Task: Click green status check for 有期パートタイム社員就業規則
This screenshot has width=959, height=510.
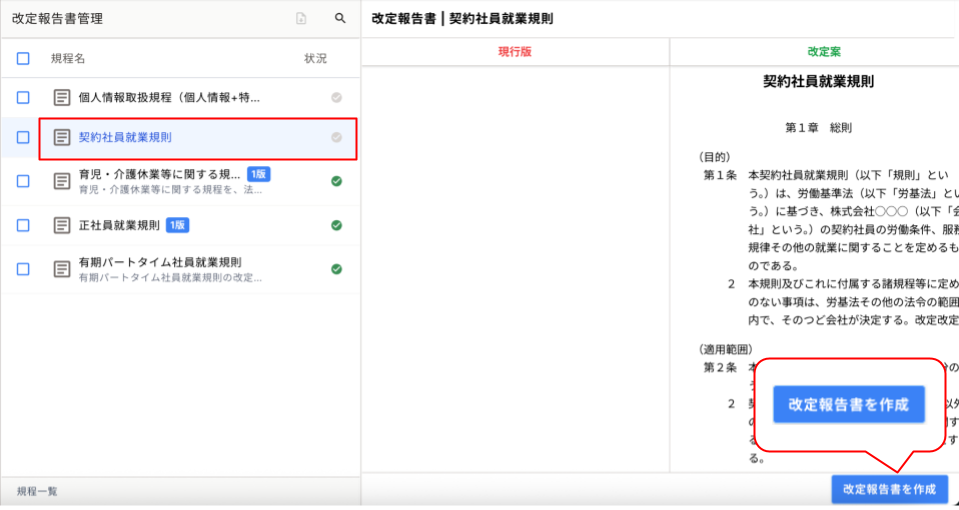Action: tap(337, 269)
